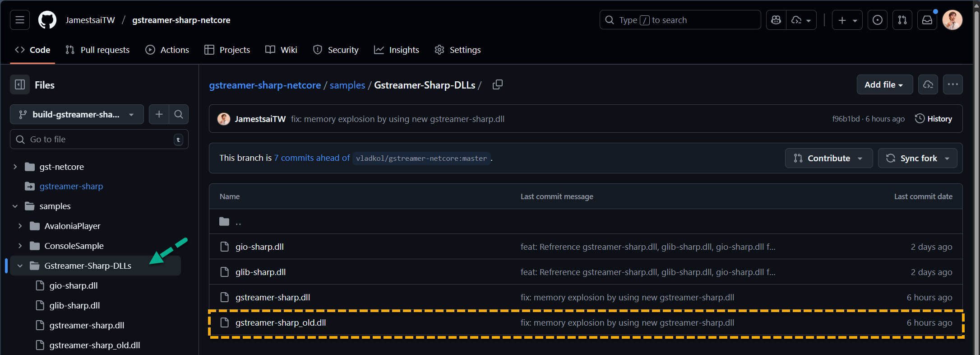Open the more options ellipsis button

pos(952,85)
